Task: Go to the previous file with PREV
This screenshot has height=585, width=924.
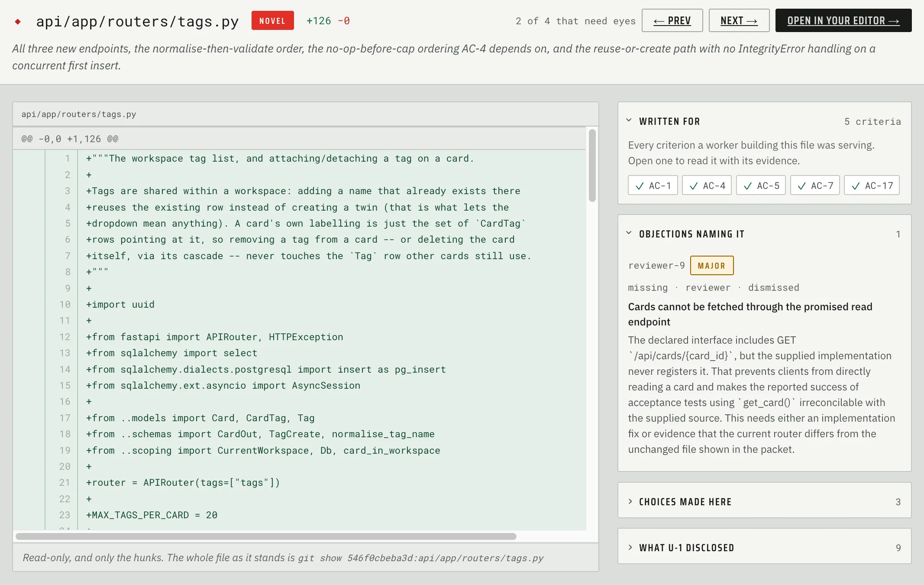Action: (x=672, y=20)
